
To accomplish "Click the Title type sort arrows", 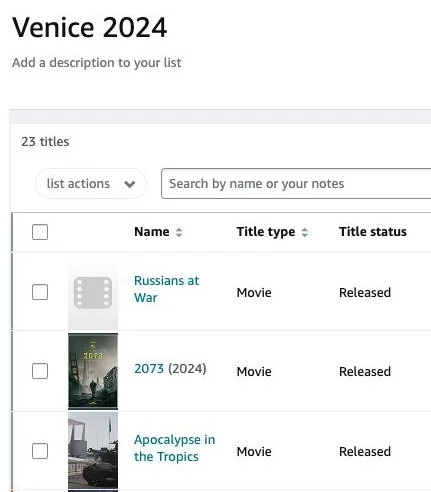I will [305, 232].
